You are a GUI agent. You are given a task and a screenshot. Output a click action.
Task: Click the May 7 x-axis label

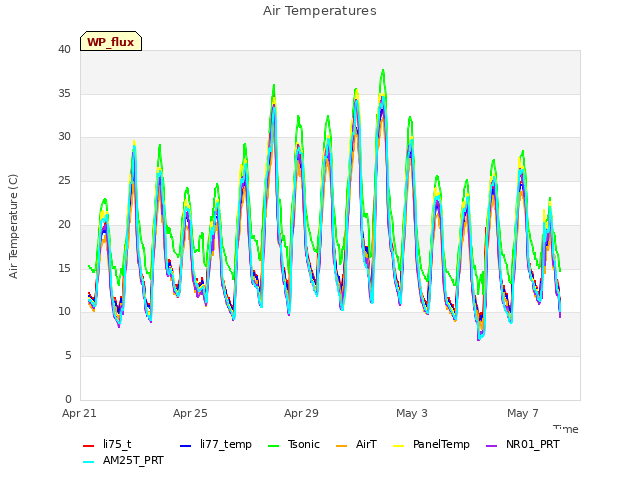click(x=523, y=413)
